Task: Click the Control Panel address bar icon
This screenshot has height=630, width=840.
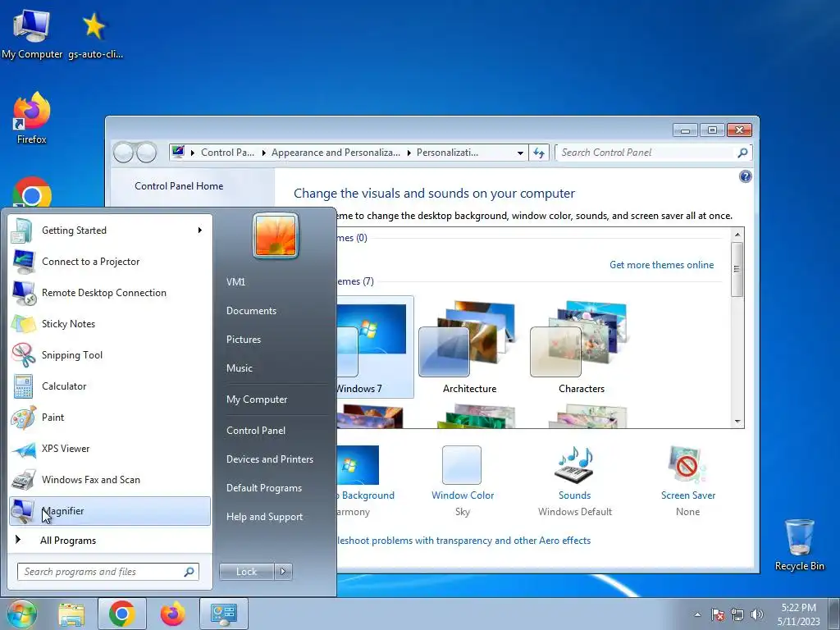Action: pos(178,152)
